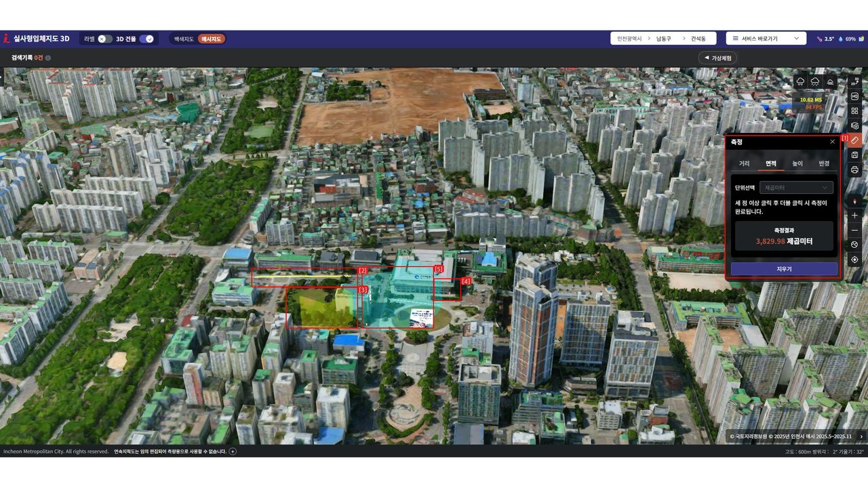The height and width of the screenshot is (488, 868).
Task: Switch off the 3D 건물 toggle
Action: 146,39
